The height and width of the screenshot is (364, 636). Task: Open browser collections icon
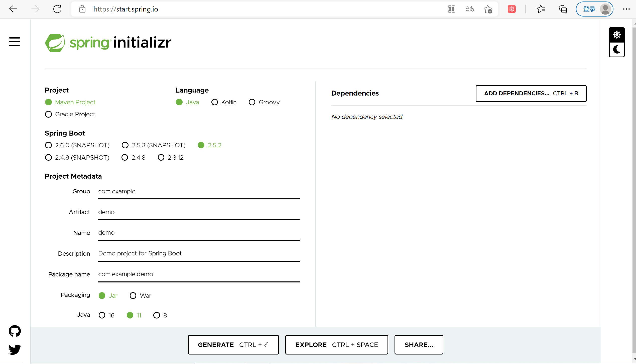[x=563, y=9]
